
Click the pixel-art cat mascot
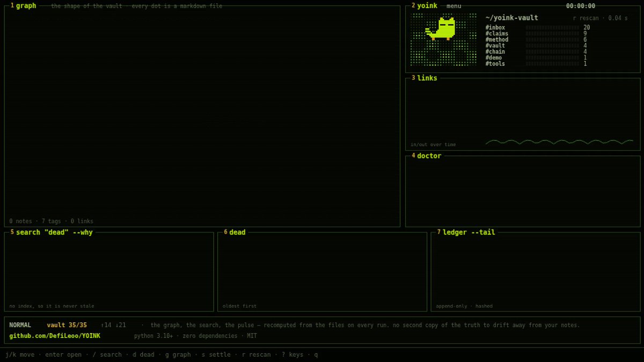pos(441,29)
